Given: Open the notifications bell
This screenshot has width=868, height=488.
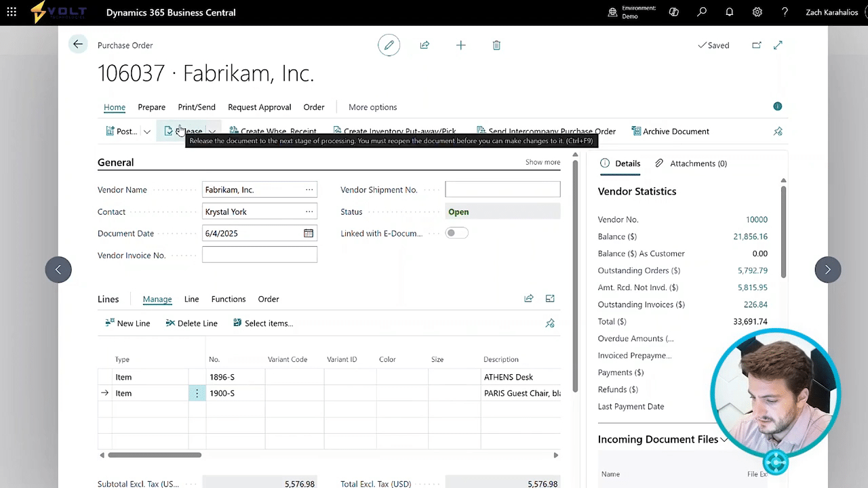Looking at the screenshot, I should (x=730, y=12).
